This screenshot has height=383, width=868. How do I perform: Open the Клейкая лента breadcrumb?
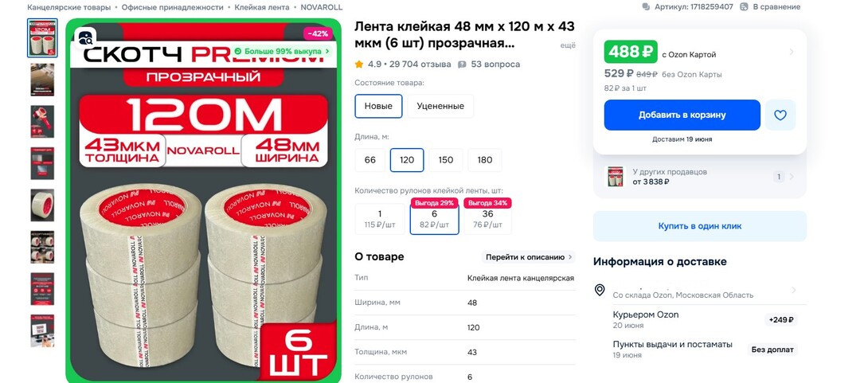[262, 7]
